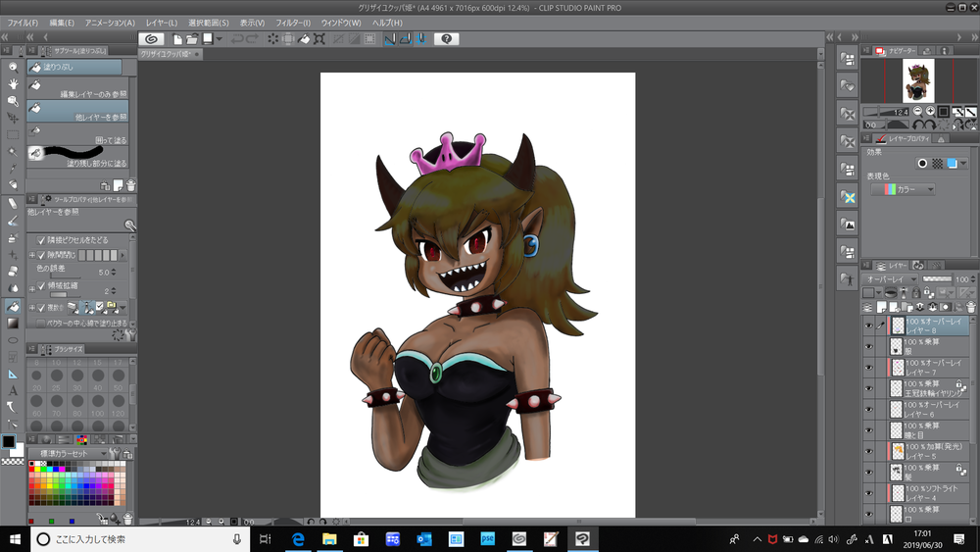Choose the 囲って塗る sub tool

(77, 135)
